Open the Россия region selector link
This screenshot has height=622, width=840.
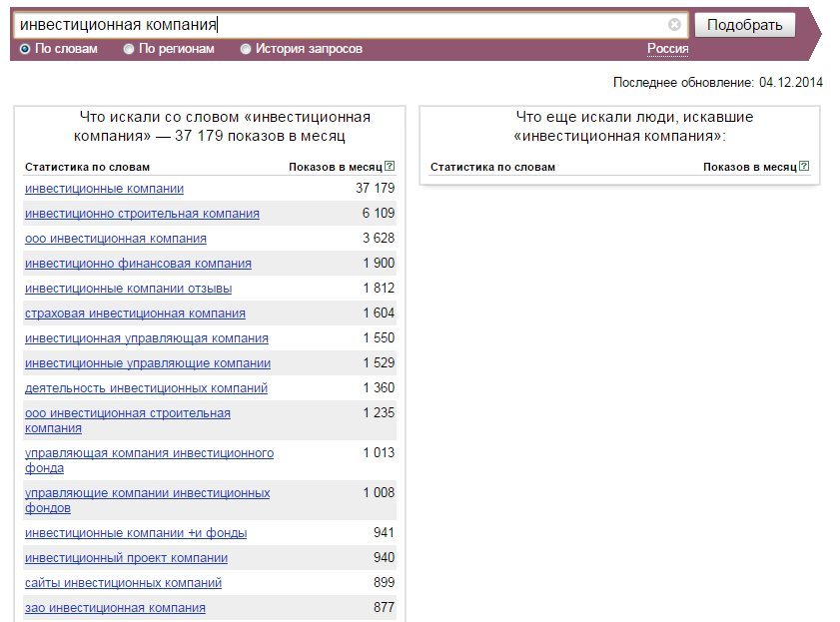(x=667, y=49)
